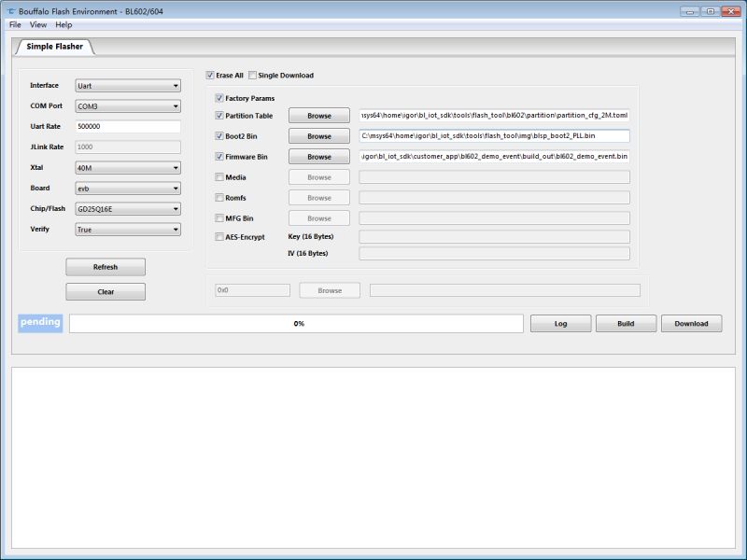Click the 0x0 address field
Viewport: 747px width, 560px height.
point(252,290)
